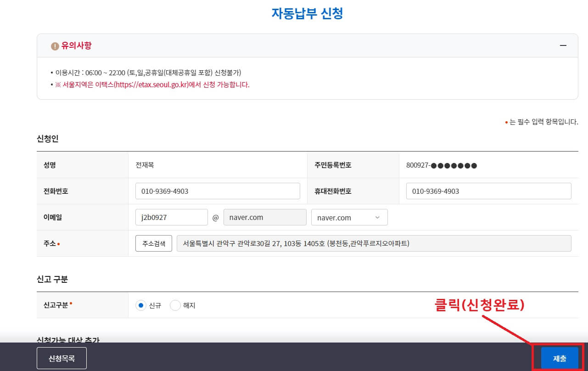588x371 pixels.
Task: Click the 이용시간 06:00 ~ 22:00 notice line
Action: click(x=148, y=73)
